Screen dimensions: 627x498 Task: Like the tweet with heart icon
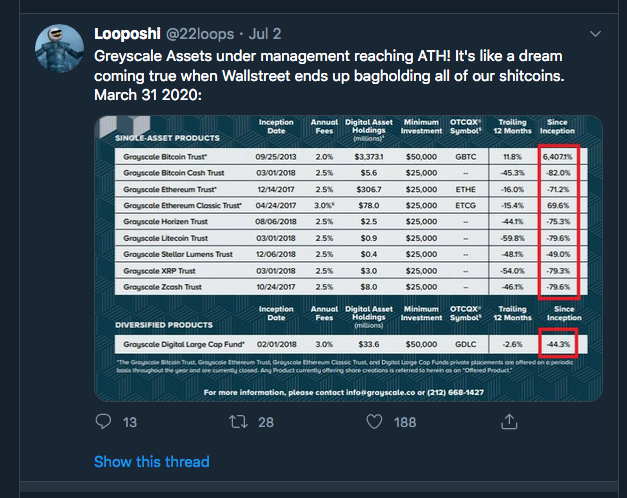point(374,422)
